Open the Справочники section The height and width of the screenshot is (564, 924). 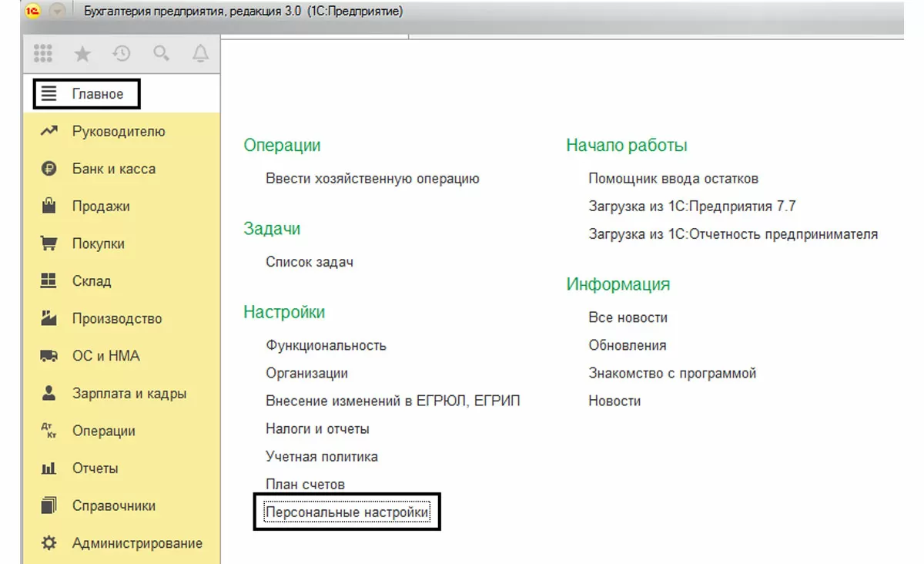114,506
